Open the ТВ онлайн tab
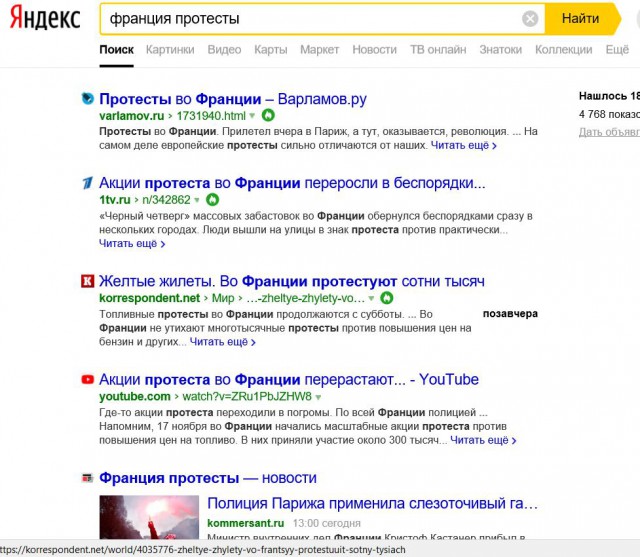 [x=438, y=49]
